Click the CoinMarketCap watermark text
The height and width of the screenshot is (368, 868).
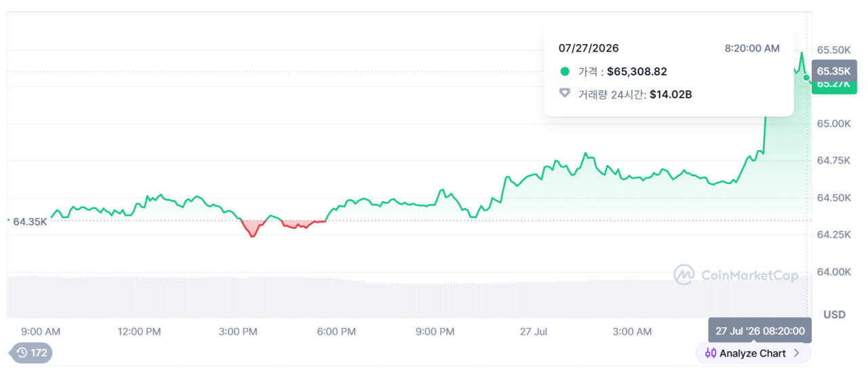tap(749, 275)
